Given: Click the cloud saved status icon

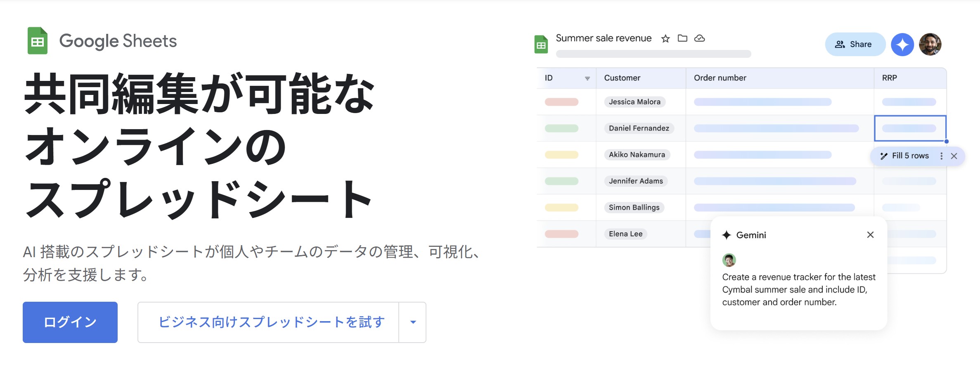Looking at the screenshot, I should 699,38.
